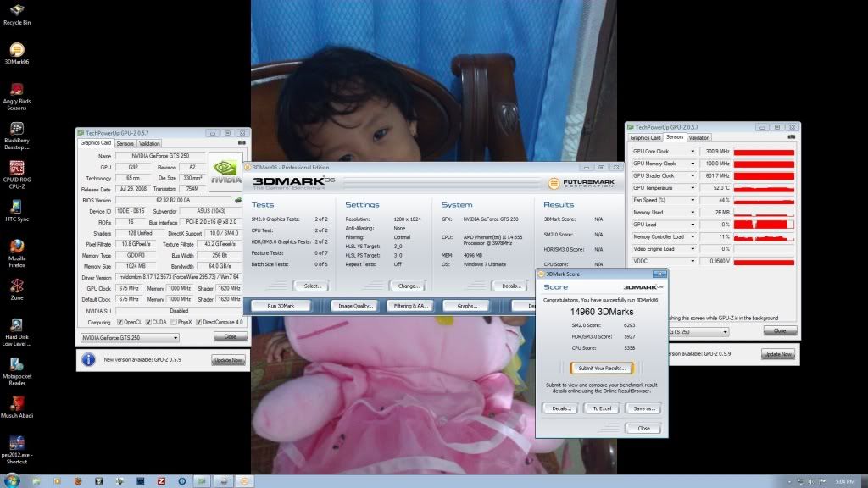Toggle the PhysX checkbox
The height and width of the screenshot is (488, 868).
click(x=174, y=322)
